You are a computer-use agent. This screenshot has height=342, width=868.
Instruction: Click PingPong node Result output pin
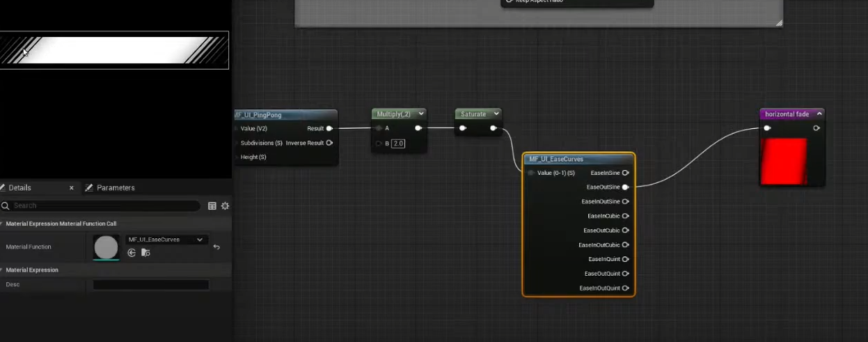pos(329,128)
